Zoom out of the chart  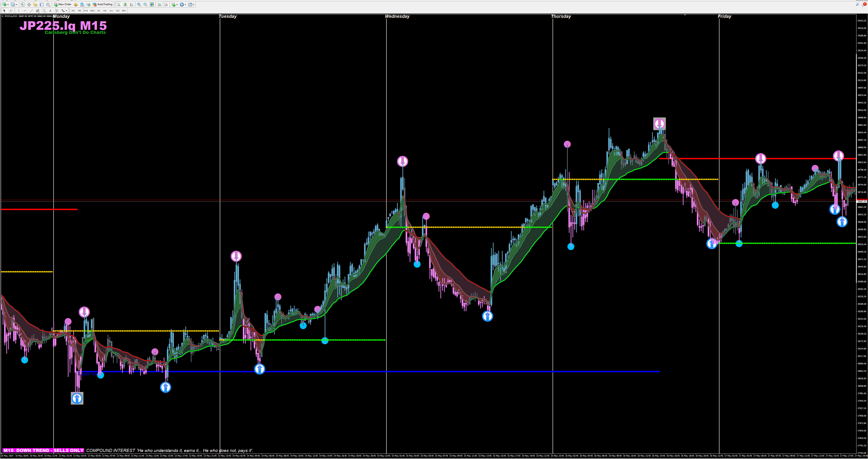coord(145,4)
